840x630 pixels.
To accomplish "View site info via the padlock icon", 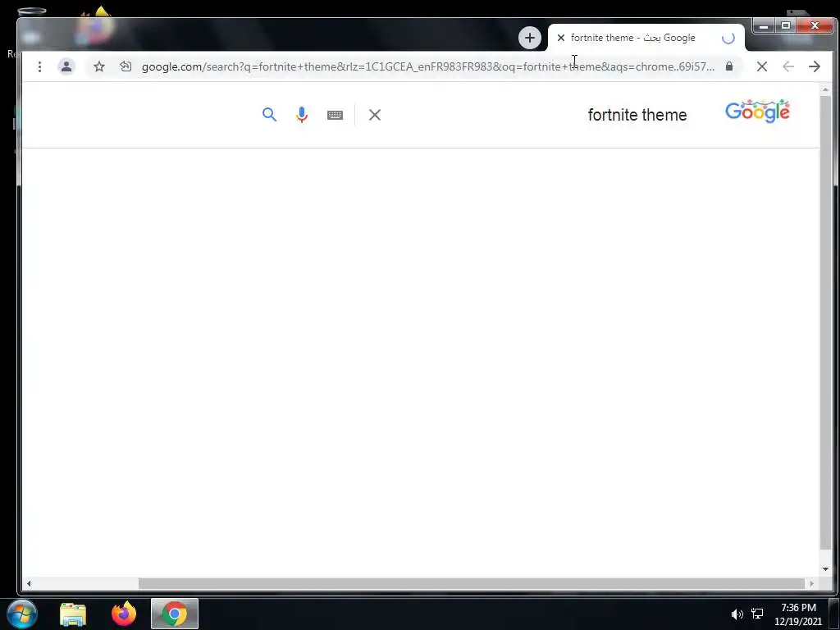I will click(729, 66).
